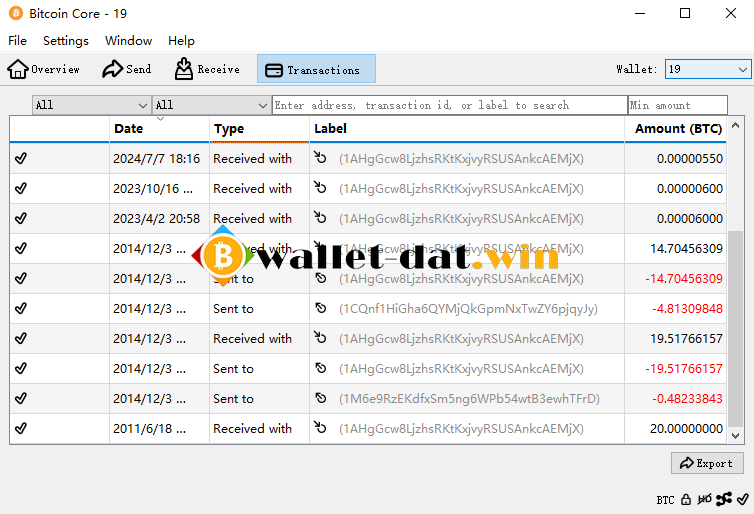Click the scrollbar up arrow in the transactions table
The image size is (754, 514).
pyautogui.click(x=735, y=125)
